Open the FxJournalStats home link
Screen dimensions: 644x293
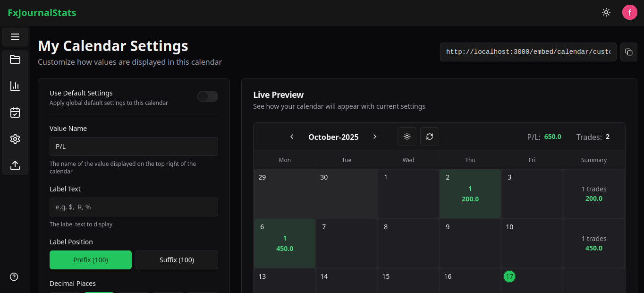[x=42, y=12]
